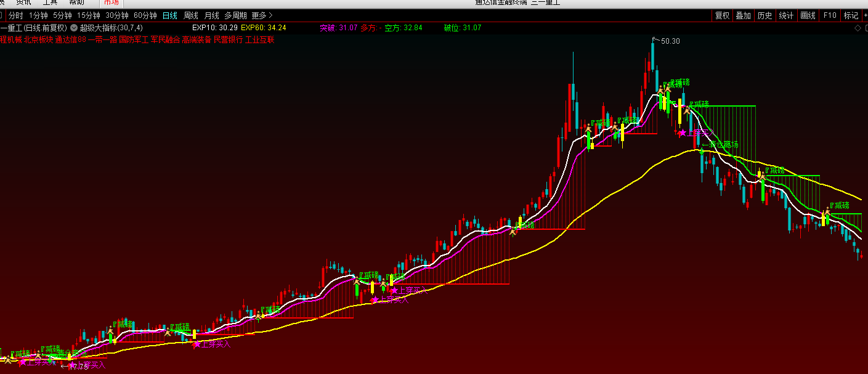The width and height of the screenshot is (868, 374).
Task: Open the 军民融合 sector link
Action: pos(165,39)
